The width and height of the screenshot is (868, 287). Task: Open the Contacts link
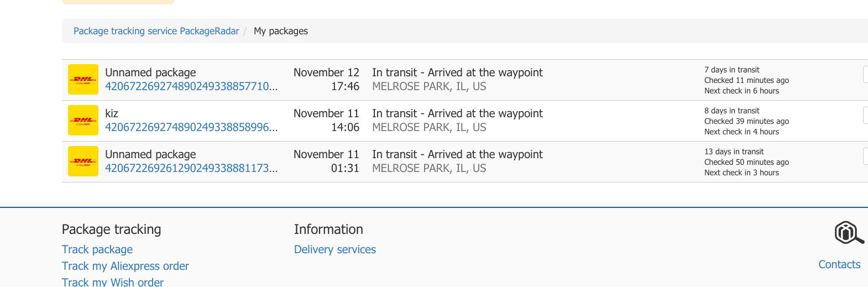[x=839, y=264]
